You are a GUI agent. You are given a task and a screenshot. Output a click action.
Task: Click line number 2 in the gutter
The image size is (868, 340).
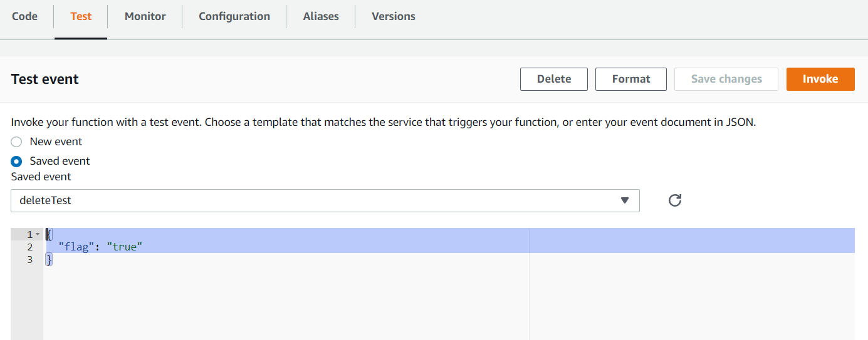coord(29,247)
